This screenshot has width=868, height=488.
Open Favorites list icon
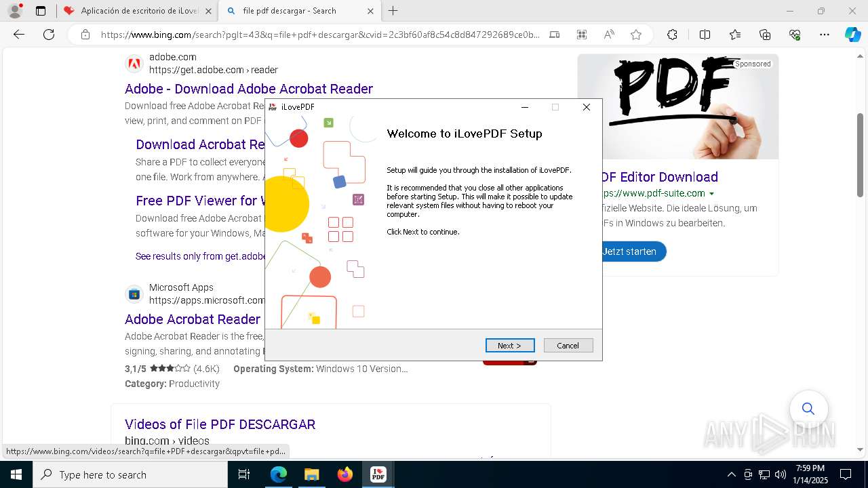pyautogui.click(x=735, y=35)
